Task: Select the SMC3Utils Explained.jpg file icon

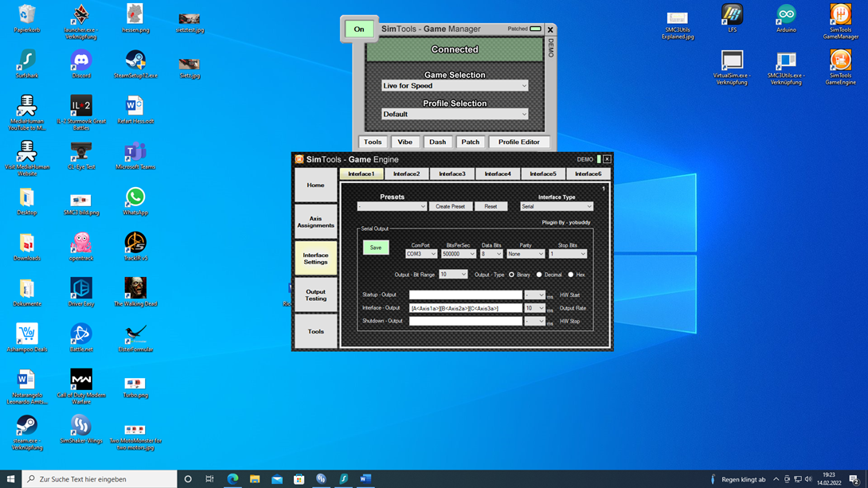Action: 678,25
